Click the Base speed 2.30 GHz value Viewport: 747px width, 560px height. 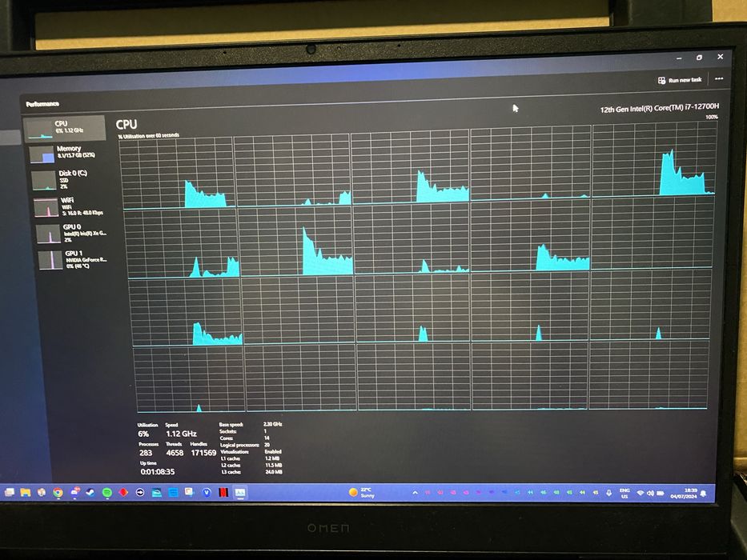pyautogui.click(x=272, y=424)
